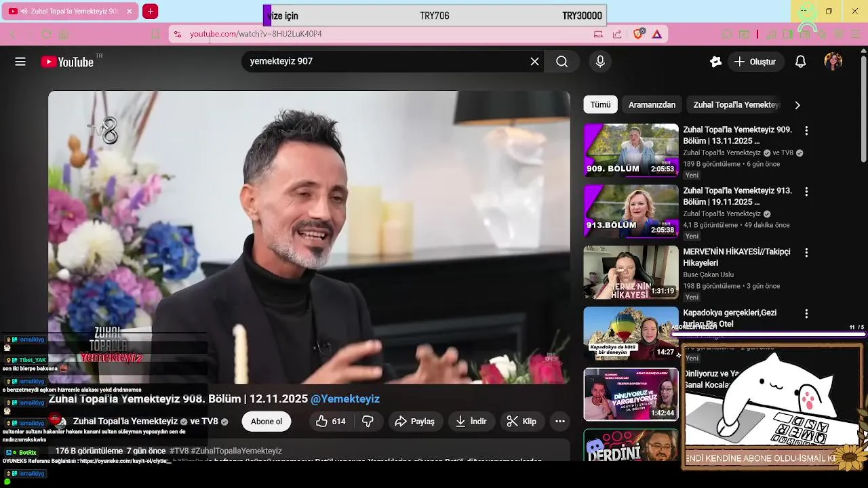The image size is (868, 488).
Task: Click the #ZuhalTopallaYemekteyiz hashtag
Action: [x=236, y=451]
